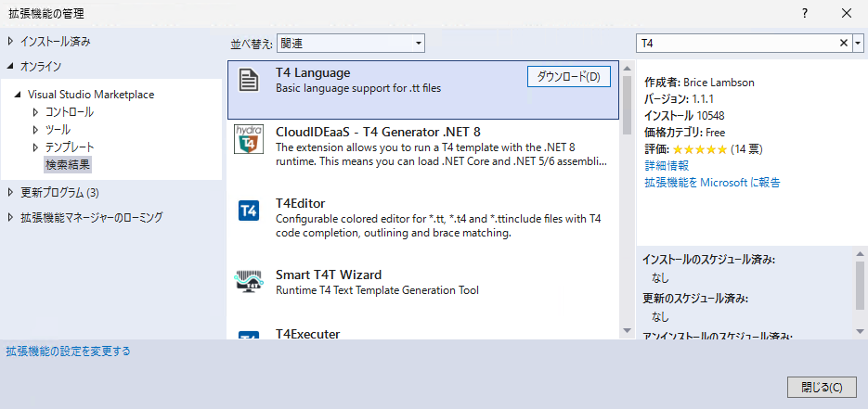
Task: Select the T4Editor title text
Action: (x=301, y=203)
